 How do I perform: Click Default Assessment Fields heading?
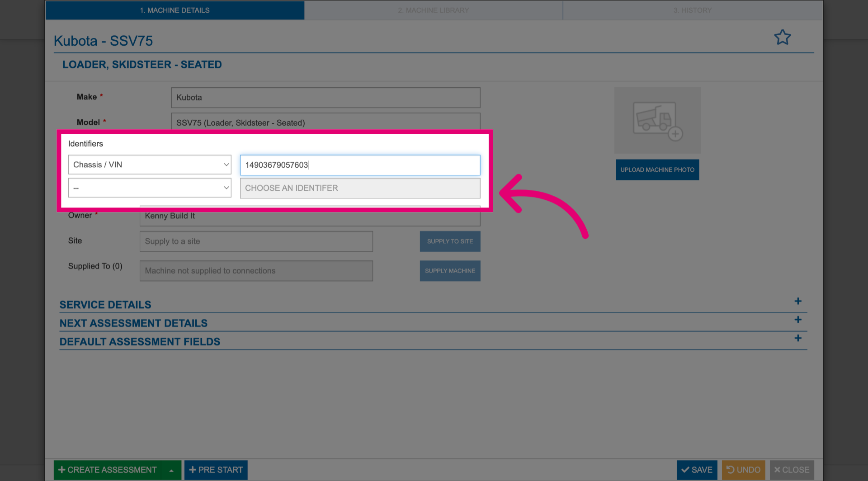(x=140, y=342)
